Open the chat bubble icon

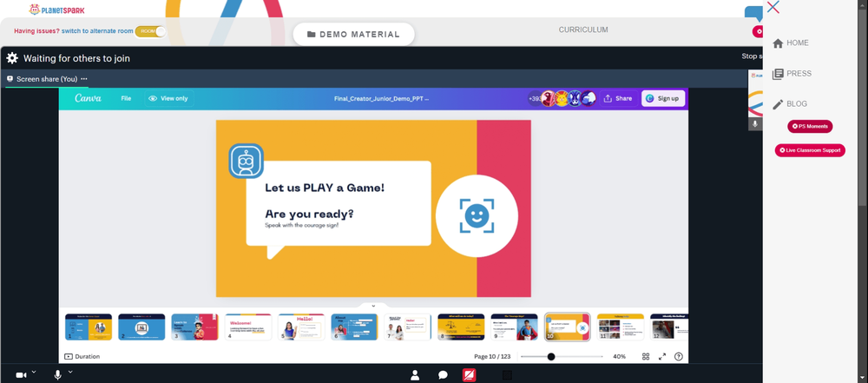(x=443, y=375)
